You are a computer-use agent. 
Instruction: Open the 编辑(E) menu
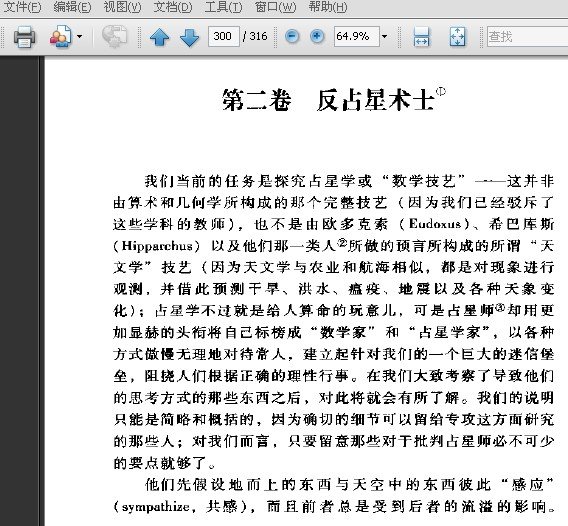tap(72, 7)
